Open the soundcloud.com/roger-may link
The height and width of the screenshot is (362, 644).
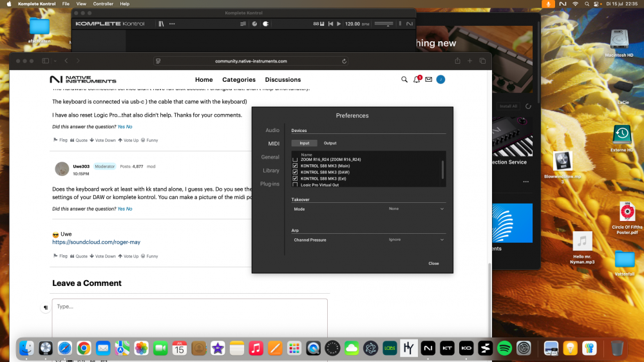pos(96,242)
